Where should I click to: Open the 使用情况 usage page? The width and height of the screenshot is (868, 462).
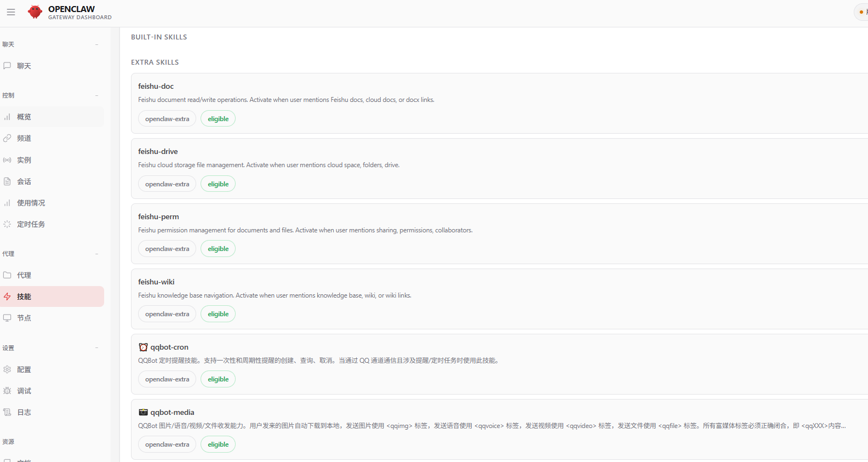pos(52,203)
